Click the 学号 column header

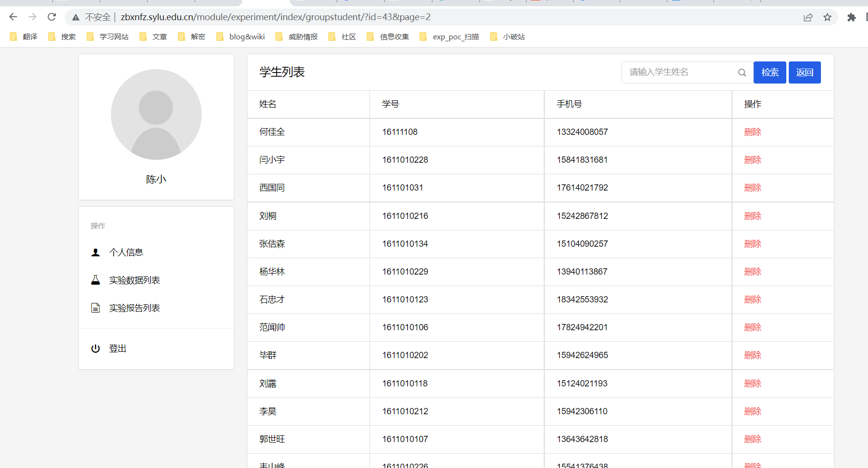(391, 104)
